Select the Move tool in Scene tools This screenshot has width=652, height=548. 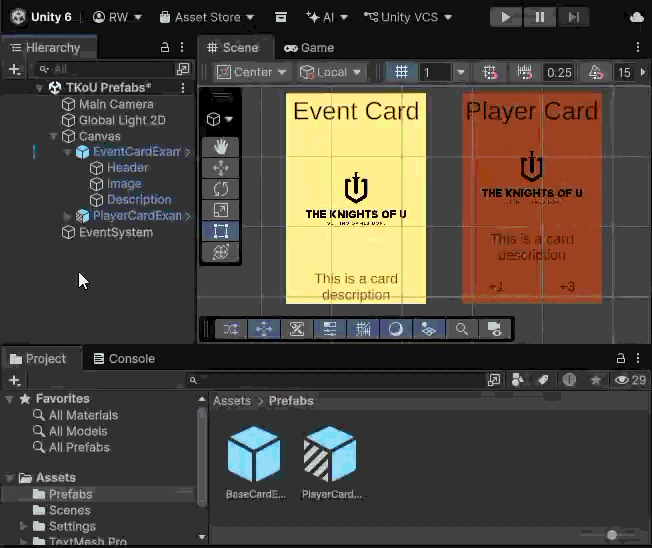(x=220, y=168)
